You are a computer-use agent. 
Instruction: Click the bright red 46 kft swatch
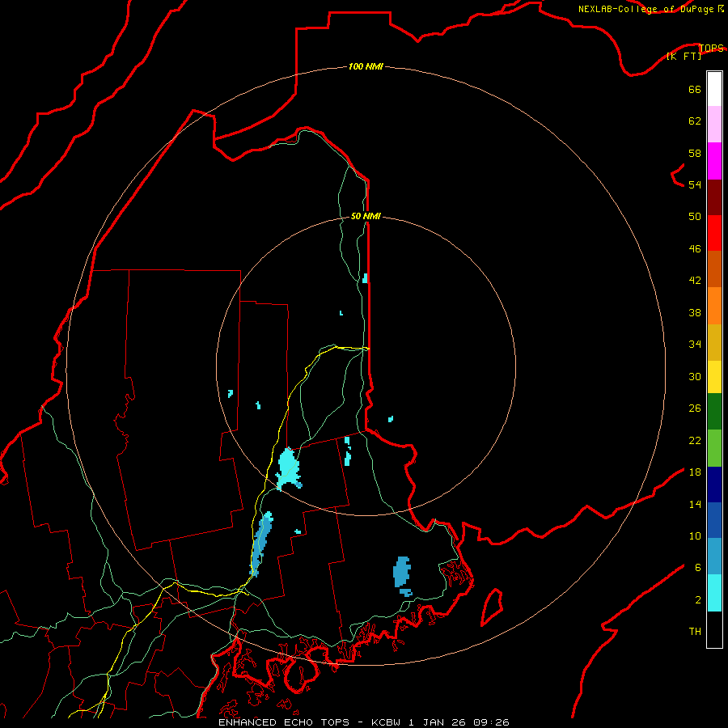714,233
